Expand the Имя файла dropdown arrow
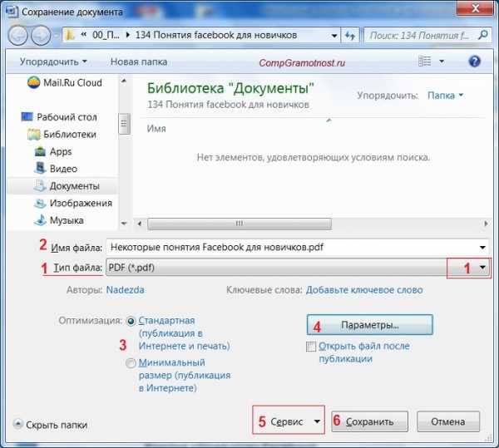Screen dimensions: 499x448 click(x=482, y=248)
